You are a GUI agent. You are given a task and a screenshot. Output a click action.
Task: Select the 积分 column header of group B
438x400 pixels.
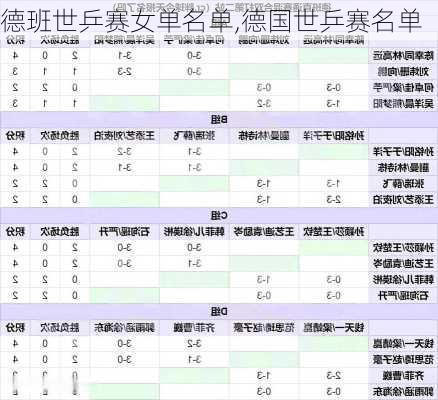[15, 136]
